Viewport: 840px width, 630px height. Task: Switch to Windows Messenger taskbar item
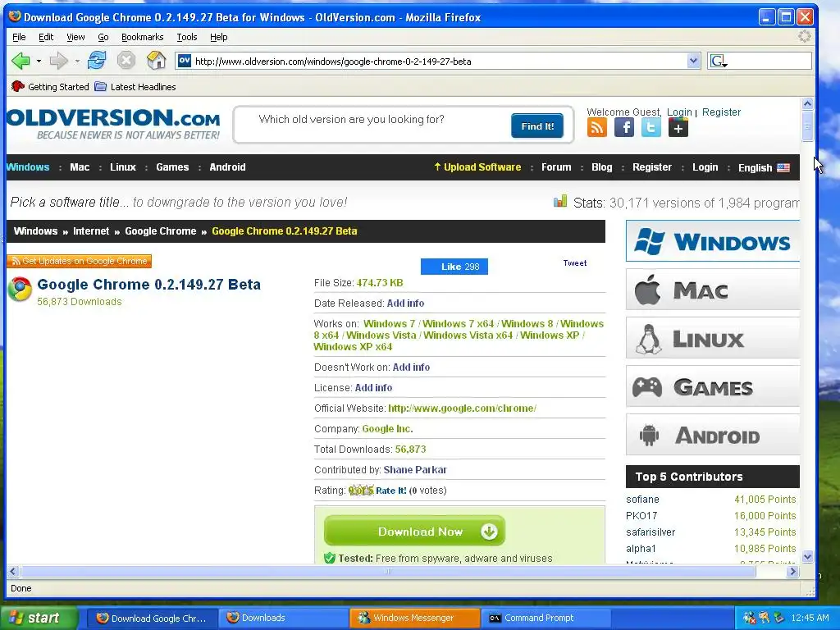(414, 618)
